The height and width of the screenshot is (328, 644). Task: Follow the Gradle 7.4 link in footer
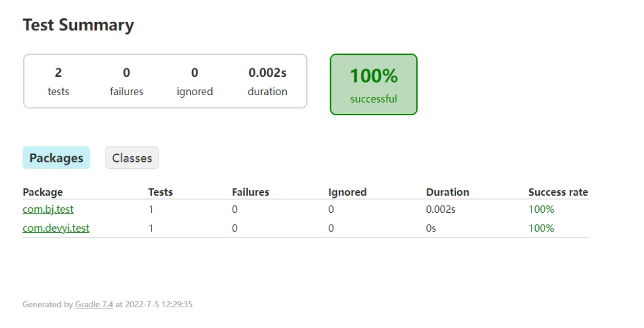click(x=94, y=305)
